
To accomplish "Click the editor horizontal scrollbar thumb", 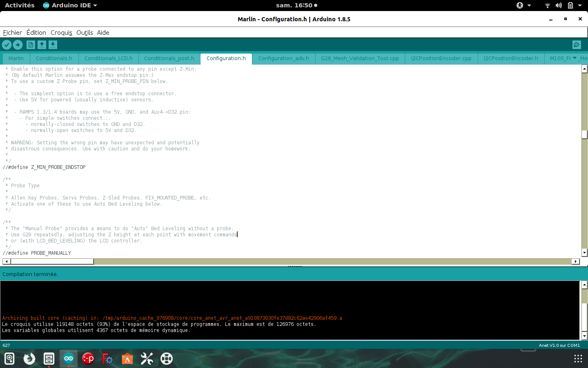I will click(52, 261).
